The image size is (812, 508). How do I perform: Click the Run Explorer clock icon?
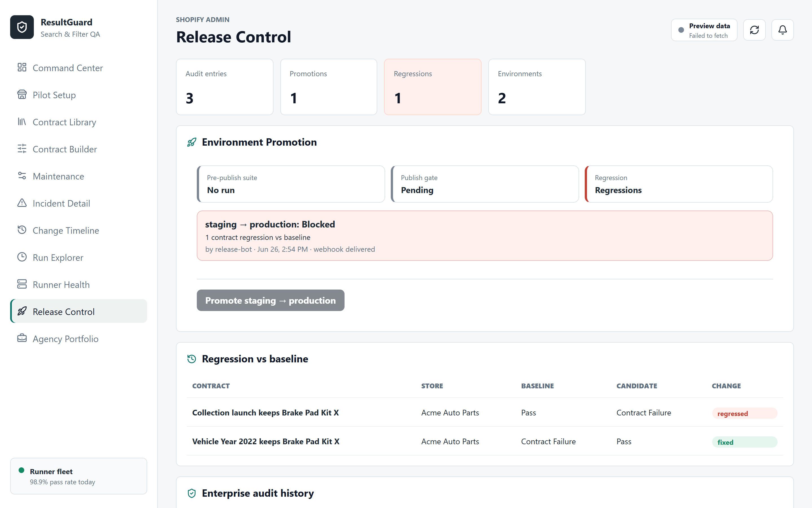click(x=22, y=257)
